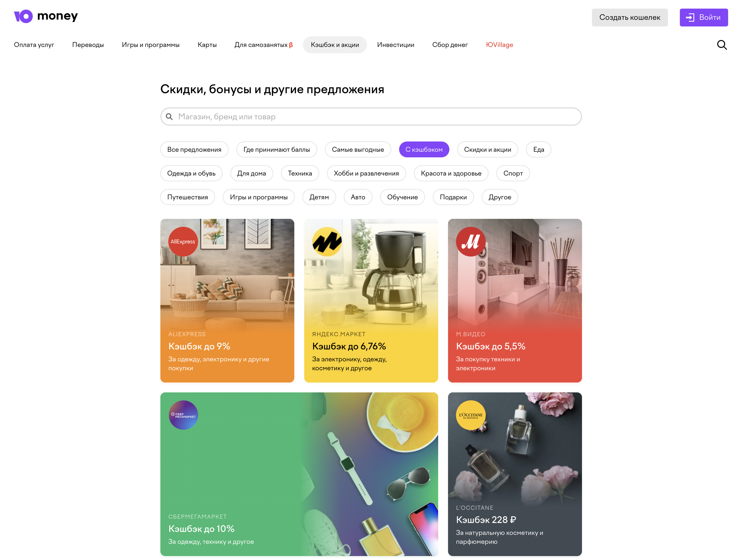Select the Кэшбэк и акции tab
The height and width of the screenshot is (560, 744).
[x=335, y=45]
